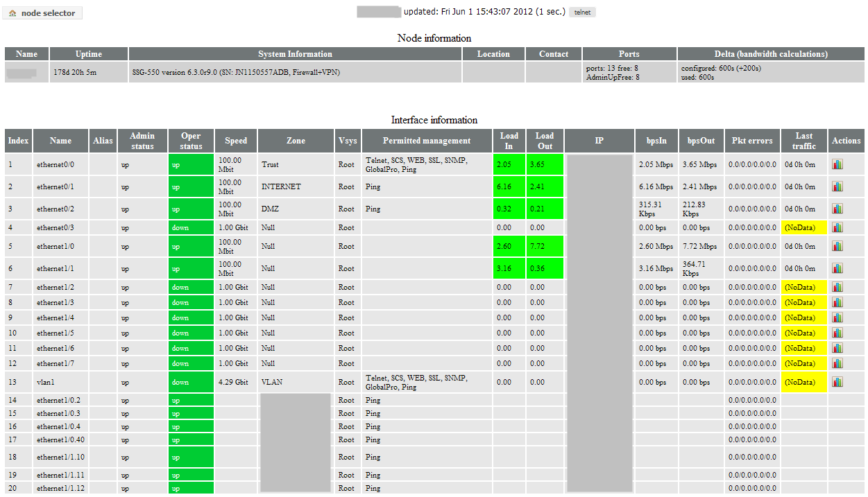Click green down status for ethernet0/3

pyautogui.click(x=191, y=227)
